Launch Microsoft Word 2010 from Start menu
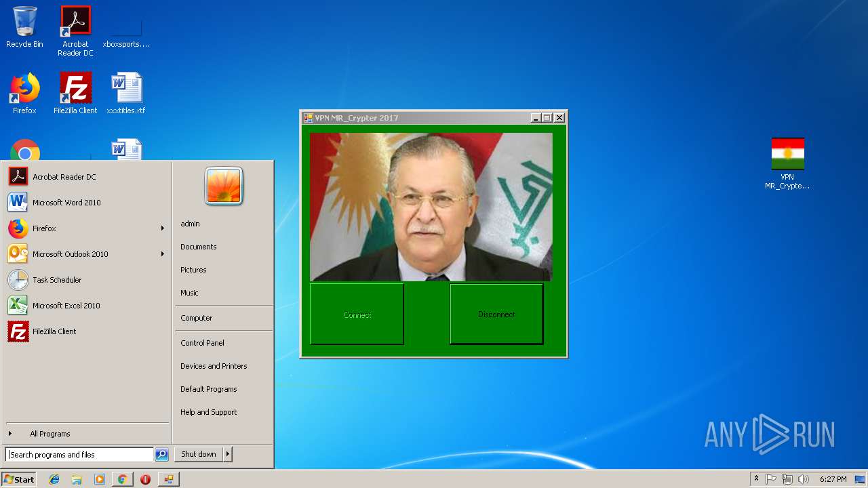Viewport: 868px width, 488px height. pos(87,203)
